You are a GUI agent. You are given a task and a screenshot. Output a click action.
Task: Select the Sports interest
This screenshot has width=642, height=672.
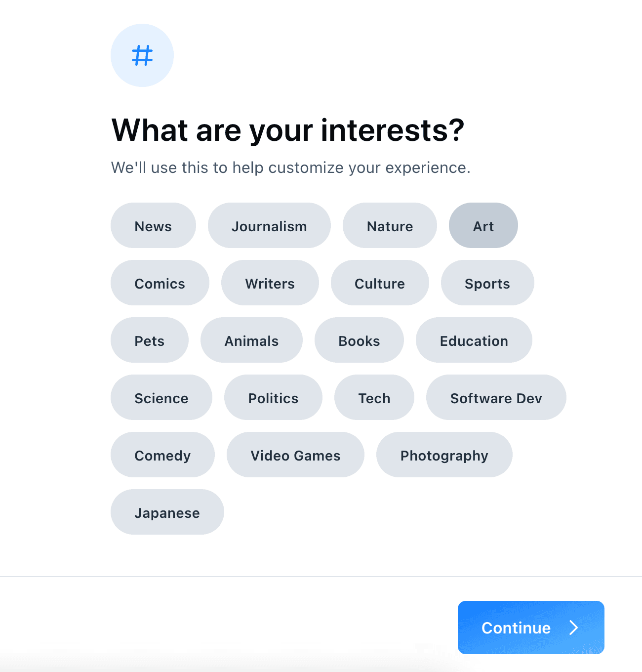pyautogui.click(x=487, y=283)
